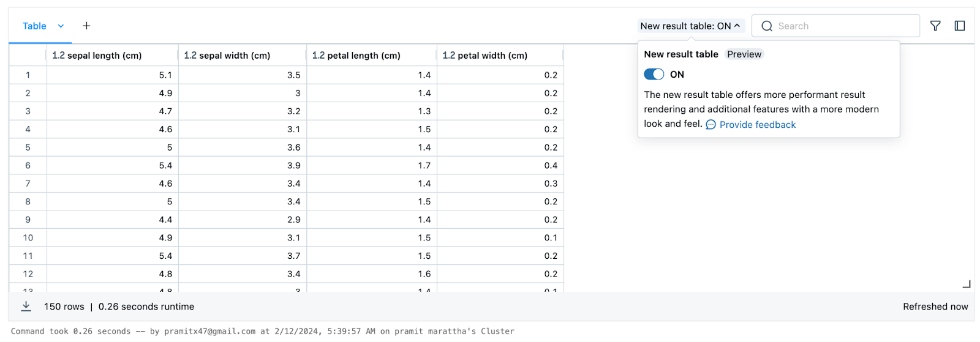The width and height of the screenshot is (980, 342).
Task: Click sepal width cell 2.9 in row 9
Action: point(243,220)
